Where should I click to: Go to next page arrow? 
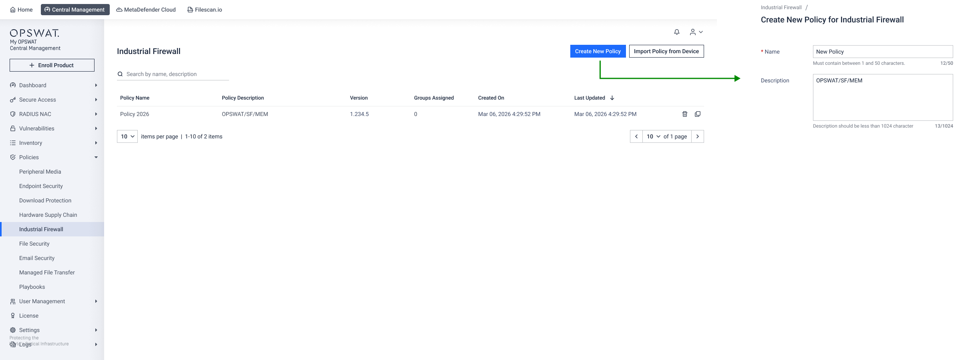point(697,136)
